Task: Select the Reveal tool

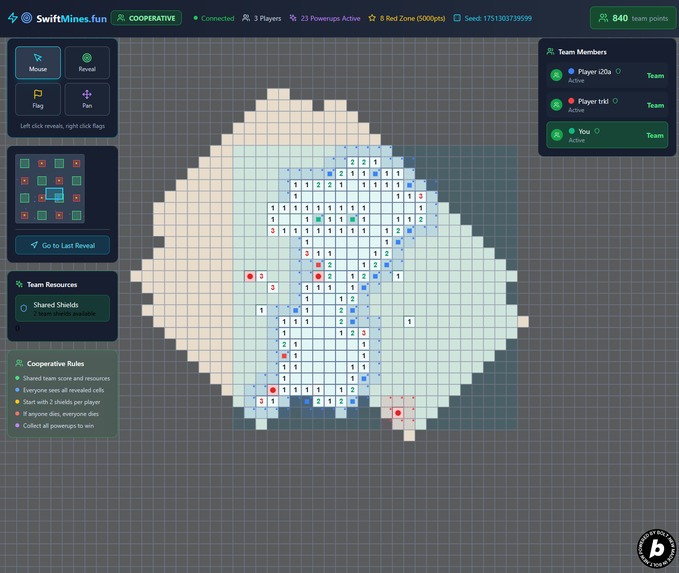Action: 87,62
